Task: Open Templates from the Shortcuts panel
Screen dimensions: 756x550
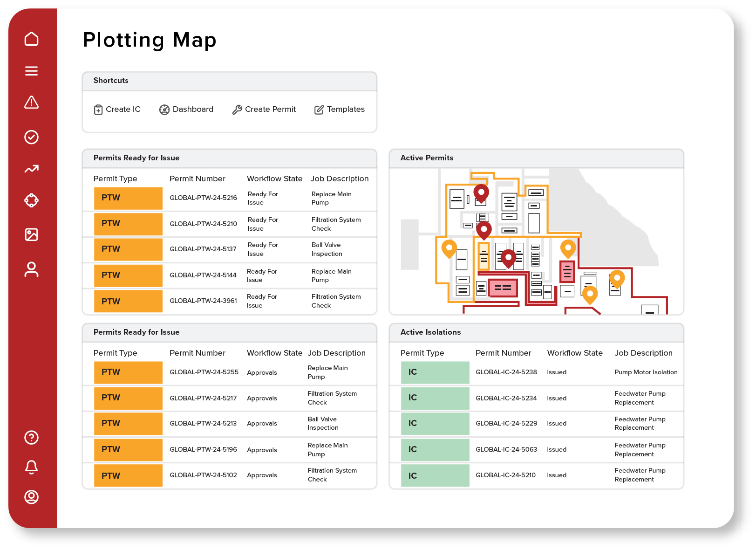Action: pos(340,110)
